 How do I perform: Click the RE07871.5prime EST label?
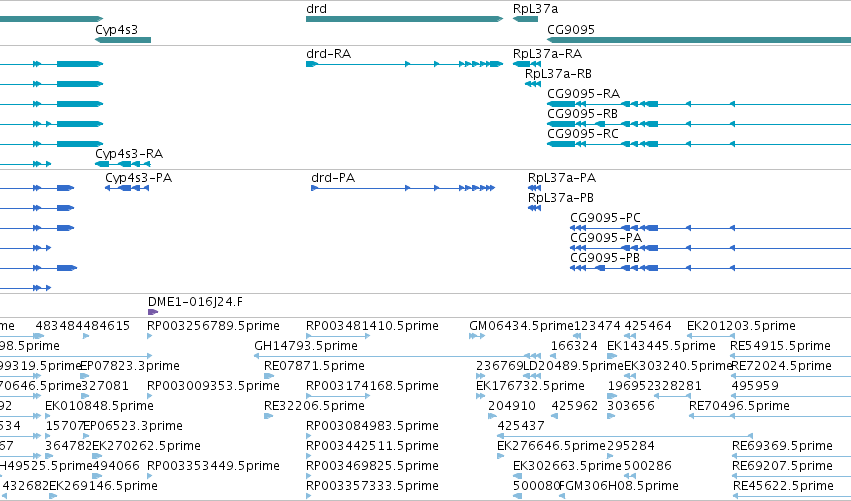pyautogui.click(x=314, y=366)
